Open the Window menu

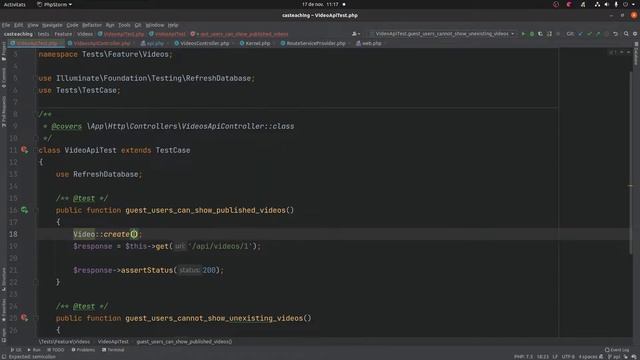[x=155, y=25]
